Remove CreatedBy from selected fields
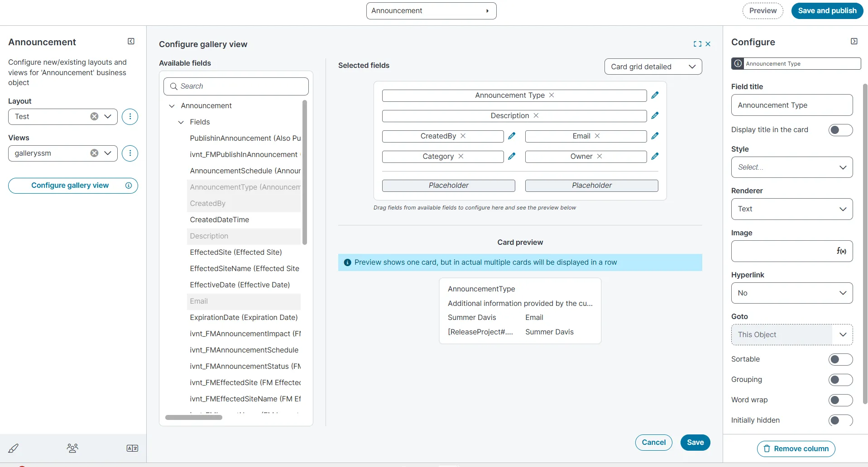 click(463, 136)
